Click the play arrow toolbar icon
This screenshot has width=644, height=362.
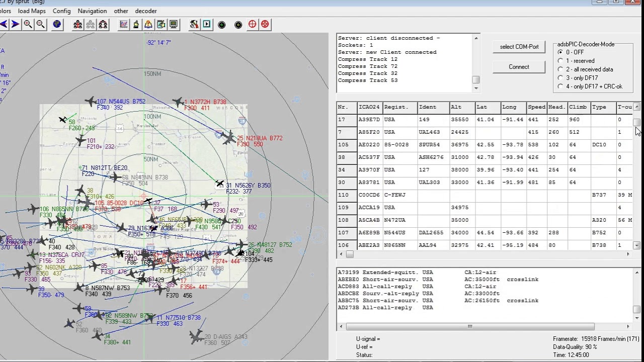[x=207, y=24]
